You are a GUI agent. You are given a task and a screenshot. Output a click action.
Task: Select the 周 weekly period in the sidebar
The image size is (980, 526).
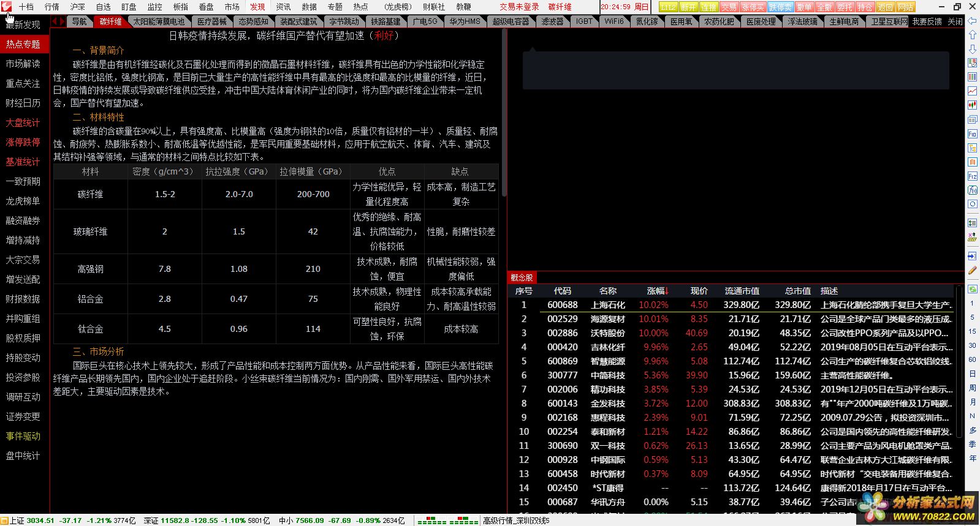(x=972, y=388)
